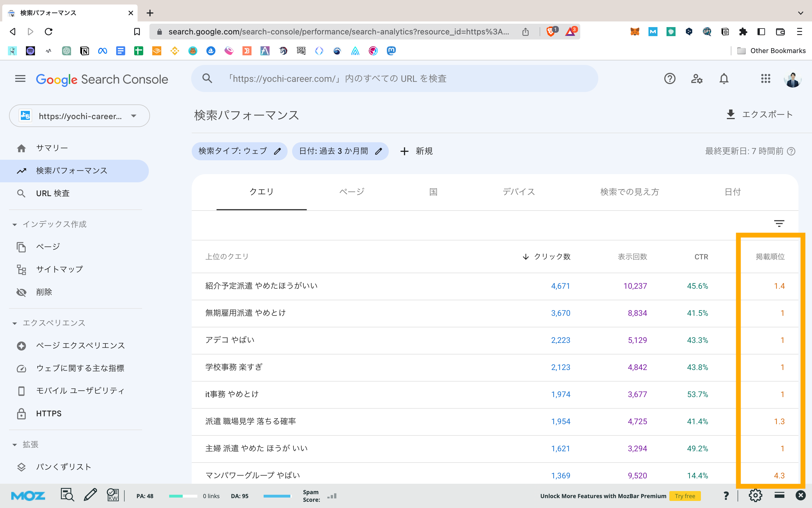Open the property selector dropdown
Image resolution: width=812 pixels, height=508 pixels.
(79, 116)
